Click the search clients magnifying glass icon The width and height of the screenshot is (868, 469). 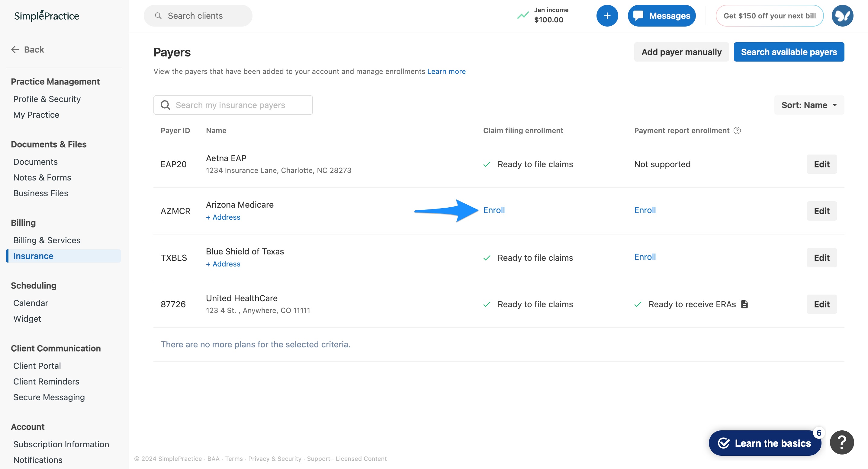[x=158, y=15]
